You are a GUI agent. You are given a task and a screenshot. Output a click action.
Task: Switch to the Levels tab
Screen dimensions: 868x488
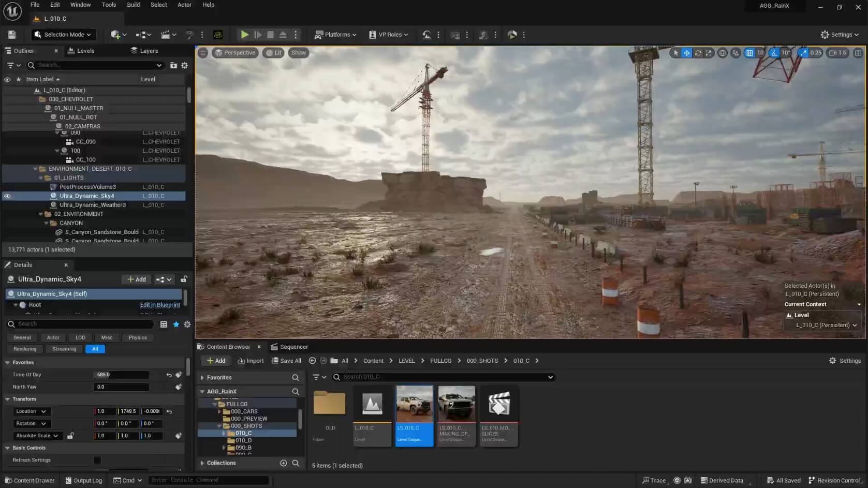(81, 51)
